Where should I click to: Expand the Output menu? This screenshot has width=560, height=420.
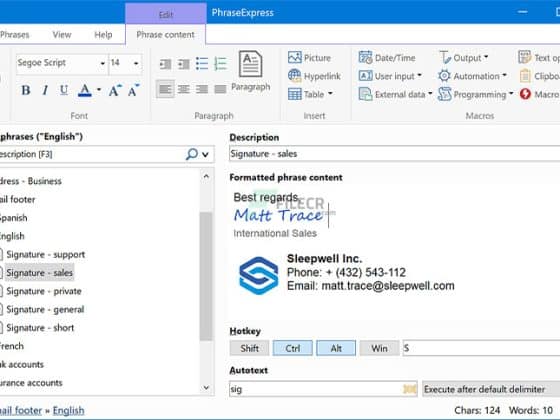(464, 58)
